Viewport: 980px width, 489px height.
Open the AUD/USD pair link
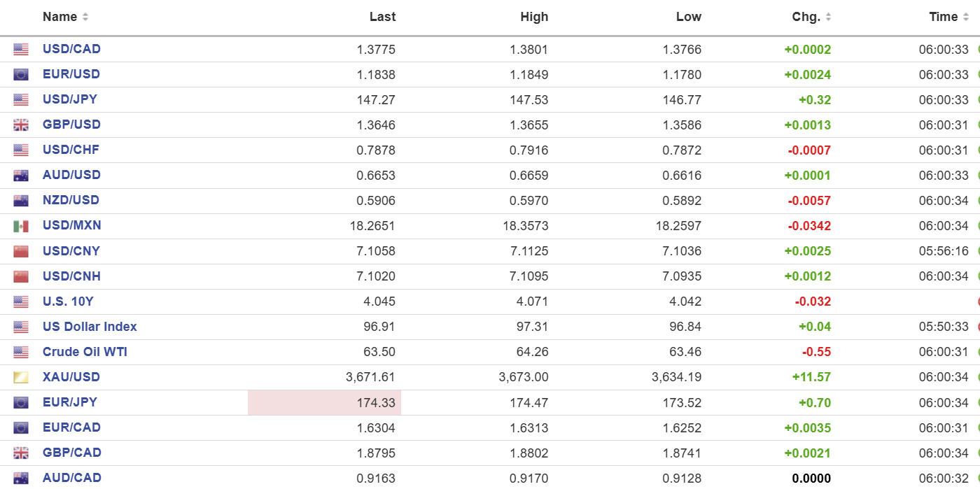[x=71, y=175]
